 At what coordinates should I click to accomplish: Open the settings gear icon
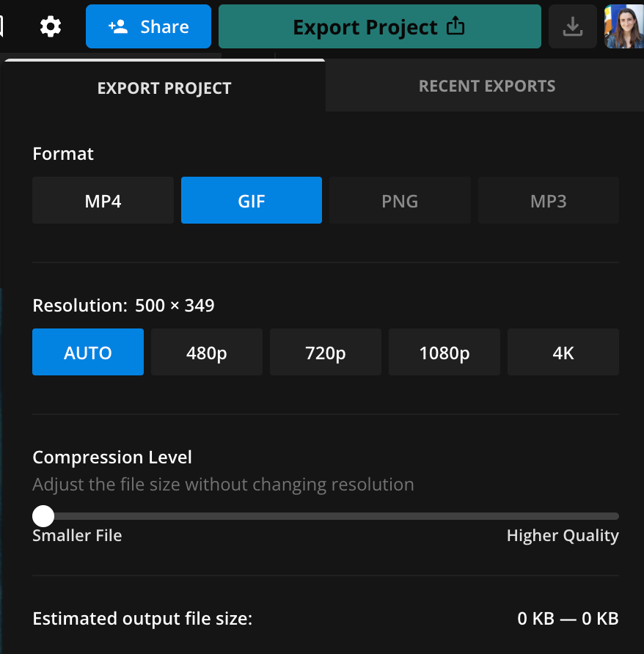pos(51,27)
